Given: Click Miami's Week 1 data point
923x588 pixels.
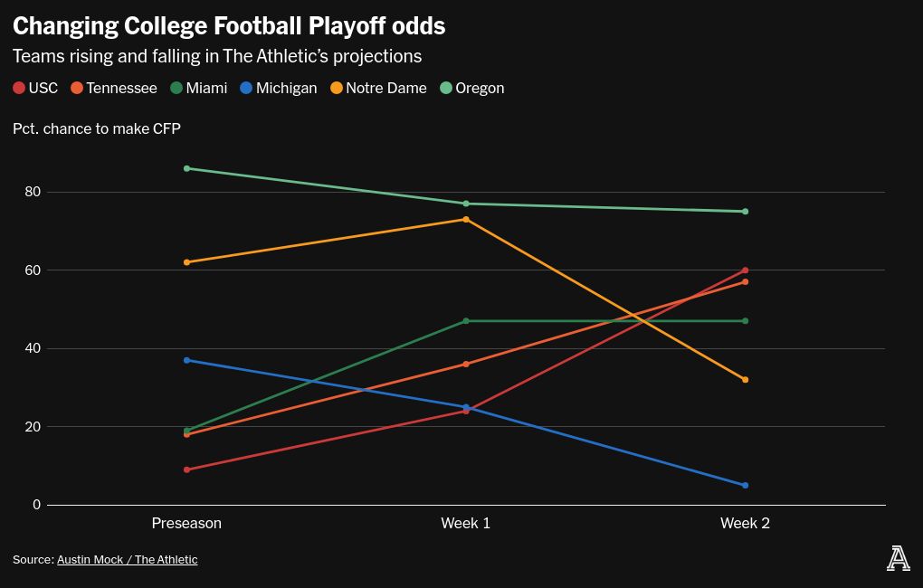Looking at the screenshot, I should pos(466,321).
